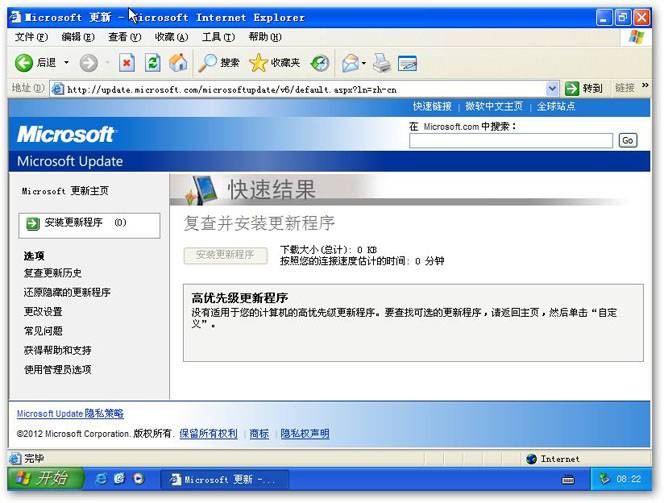Open the 工具(T) menu
664x503 pixels.
point(218,37)
